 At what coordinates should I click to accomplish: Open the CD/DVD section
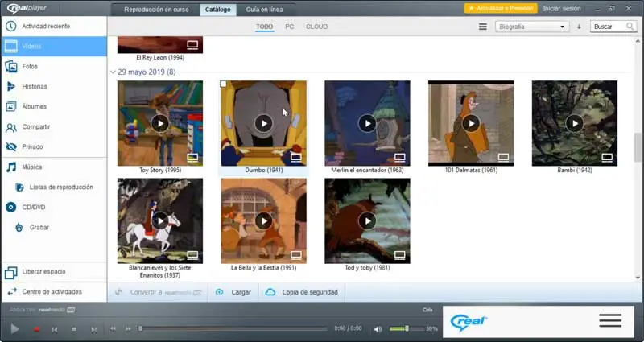pos(53,208)
